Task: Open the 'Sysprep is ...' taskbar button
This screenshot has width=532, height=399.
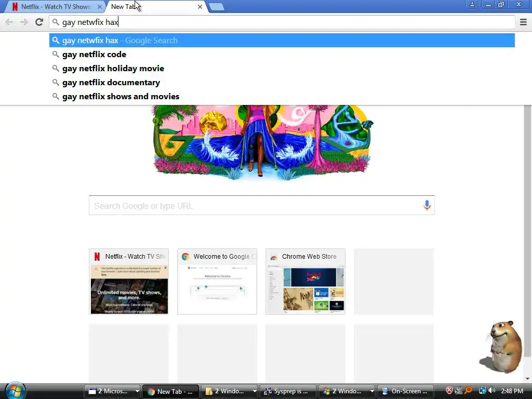Action: point(288,391)
